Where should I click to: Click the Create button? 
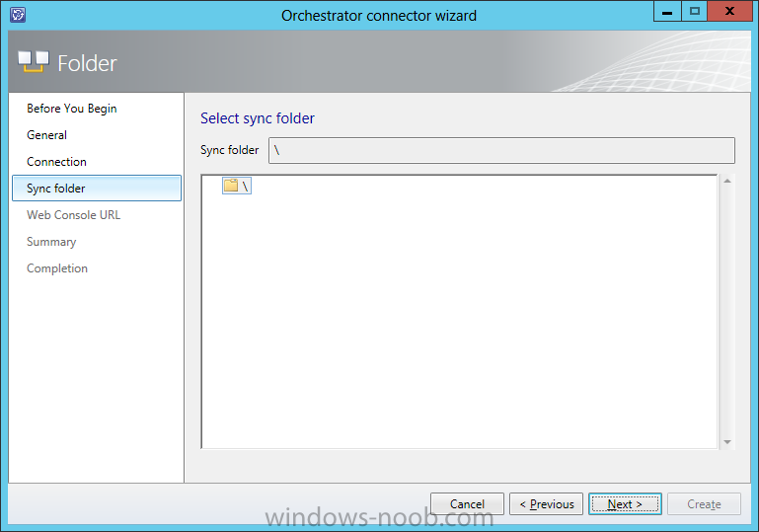coord(704,504)
